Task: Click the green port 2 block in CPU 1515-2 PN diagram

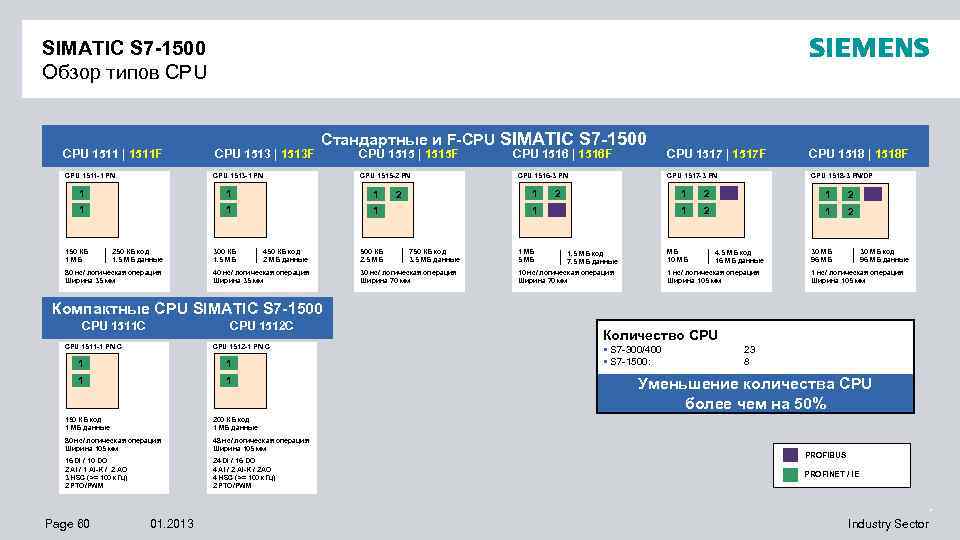Action: (399, 194)
